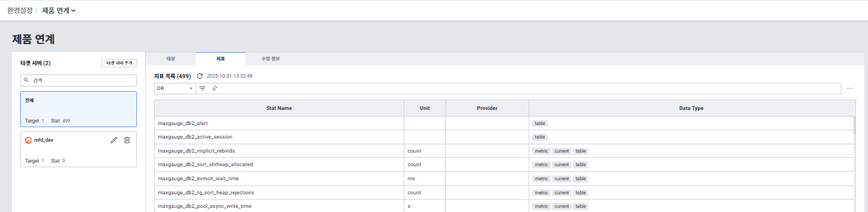Click the search magnifier icon
This screenshot has height=212, width=868.
[27, 80]
